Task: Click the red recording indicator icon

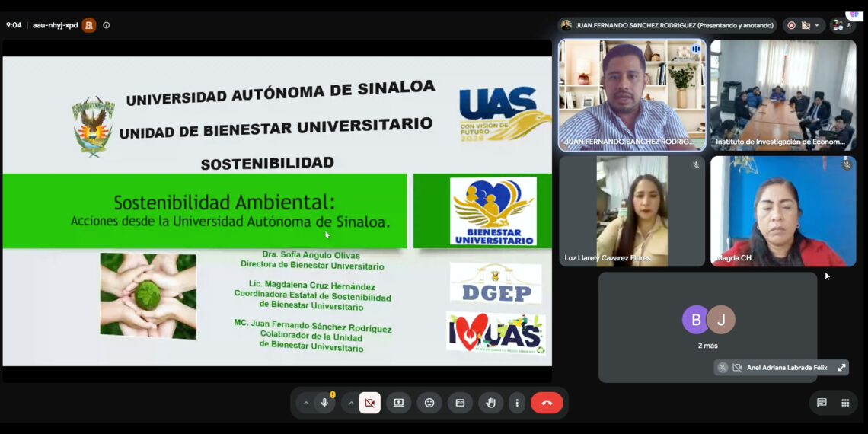Action: tap(792, 25)
